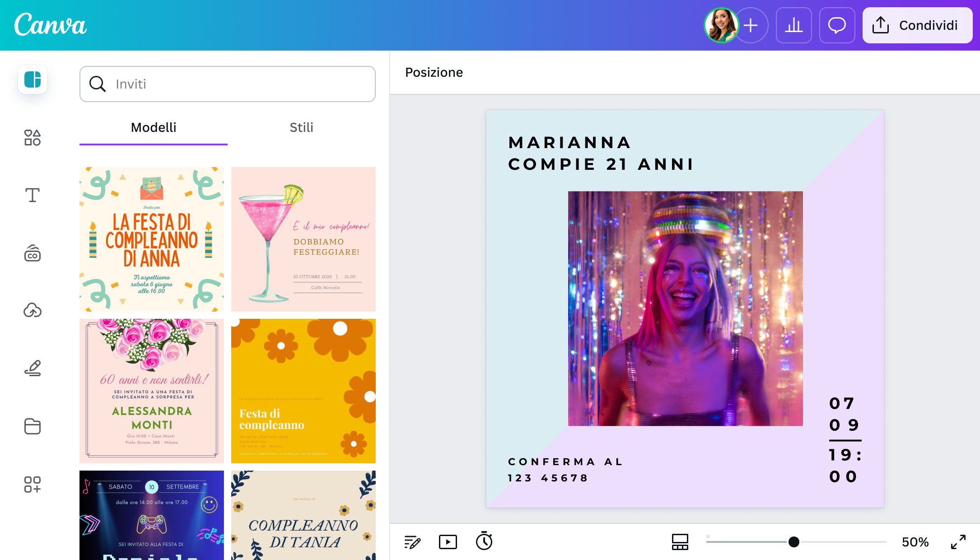The height and width of the screenshot is (560, 980).
Task: Select the 60 anni Alessandra Monti template
Action: click(x=152, y=391)
